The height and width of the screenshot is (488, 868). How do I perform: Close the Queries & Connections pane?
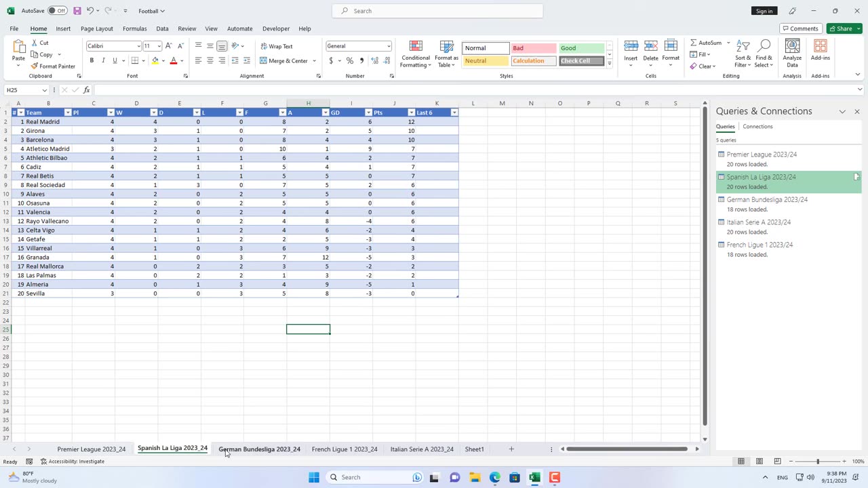(x=856, y=111)
